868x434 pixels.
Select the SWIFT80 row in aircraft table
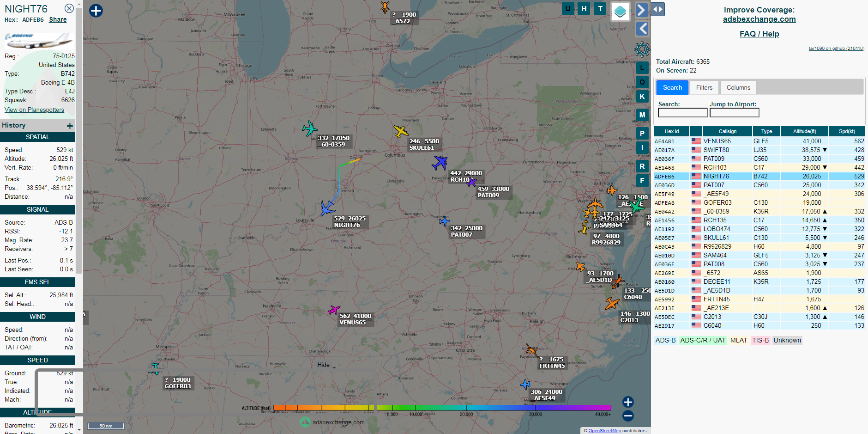759,150
